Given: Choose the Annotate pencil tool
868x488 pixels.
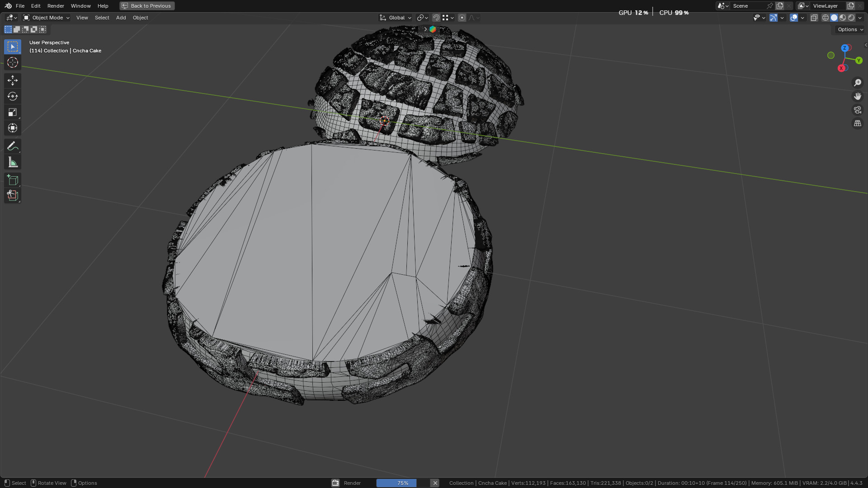Looking at the screenshot, I should click(x=13, y=146).
